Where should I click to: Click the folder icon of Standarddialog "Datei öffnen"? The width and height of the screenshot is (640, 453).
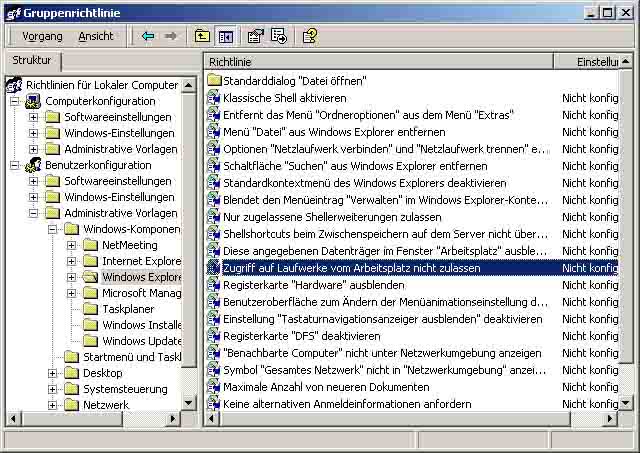(x=214, y=80)
